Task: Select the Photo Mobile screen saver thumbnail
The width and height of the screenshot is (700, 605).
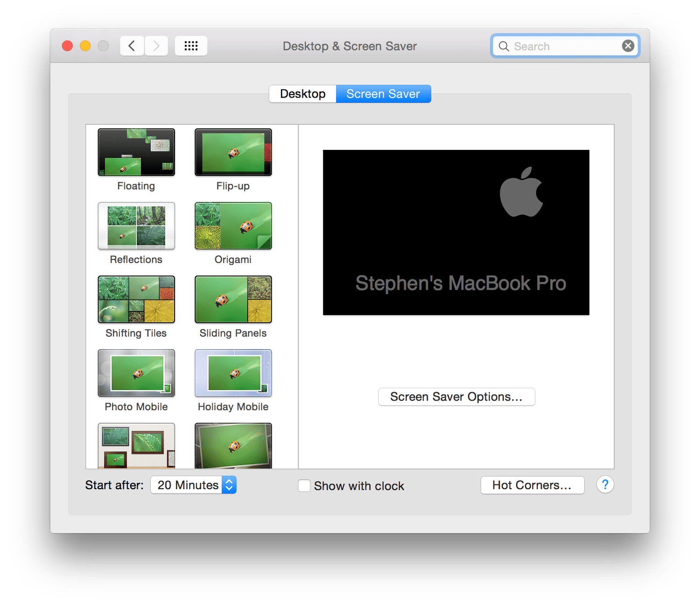Action: pos(136,373)
